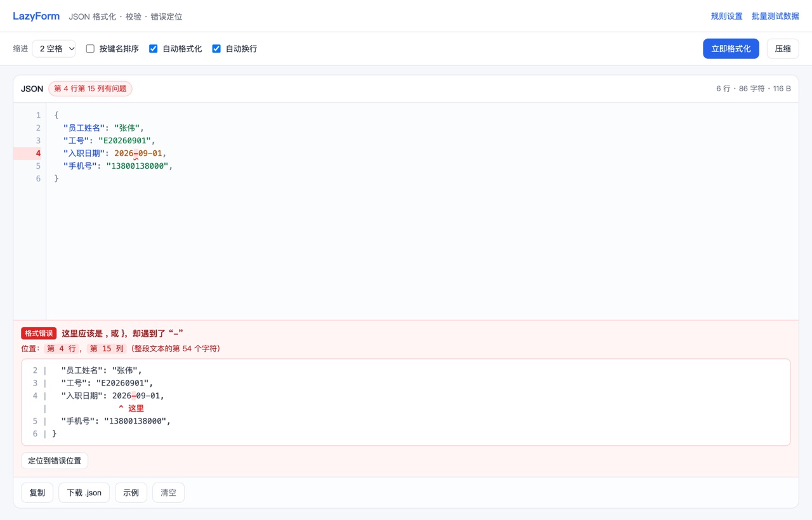Click the 定位到错误位置 button
Screen dimensions: 812x520
[55, 461]
